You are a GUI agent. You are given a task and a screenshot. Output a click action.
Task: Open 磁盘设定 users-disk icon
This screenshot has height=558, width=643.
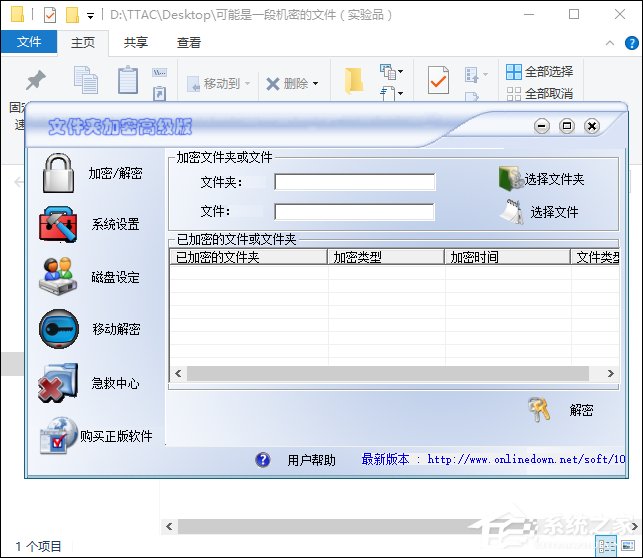click(58, 276)
